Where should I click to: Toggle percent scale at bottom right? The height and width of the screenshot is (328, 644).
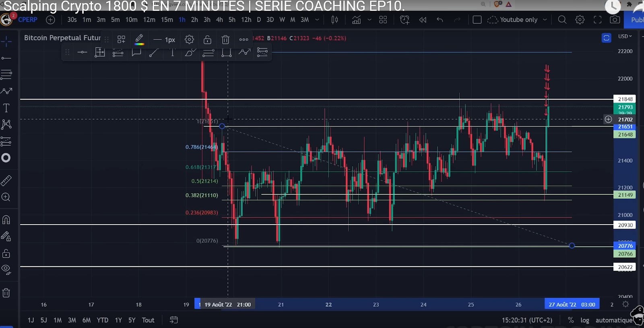click(x=571, y=320)
